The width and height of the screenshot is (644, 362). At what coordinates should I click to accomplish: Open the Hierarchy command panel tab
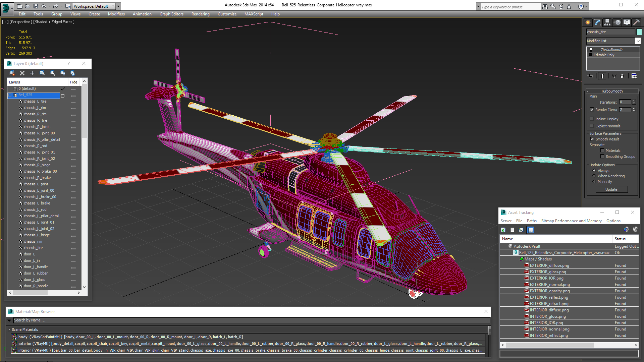click(607, 22)
